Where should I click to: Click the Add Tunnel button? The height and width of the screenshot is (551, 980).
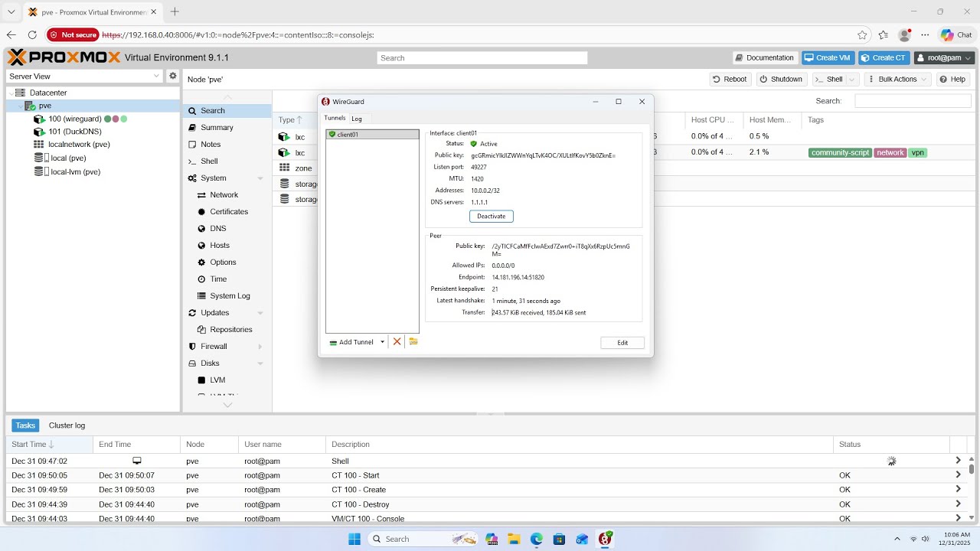[351, 342]
